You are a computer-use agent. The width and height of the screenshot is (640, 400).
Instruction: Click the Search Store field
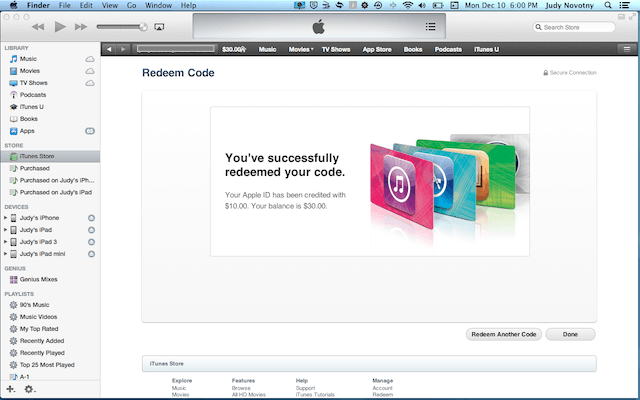pyautogui.click(x=574, y=27)
